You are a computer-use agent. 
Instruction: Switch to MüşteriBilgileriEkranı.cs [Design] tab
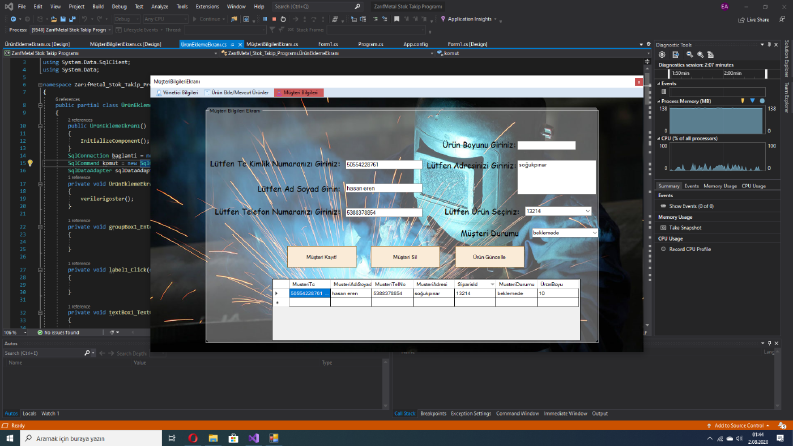pos(125,44)
